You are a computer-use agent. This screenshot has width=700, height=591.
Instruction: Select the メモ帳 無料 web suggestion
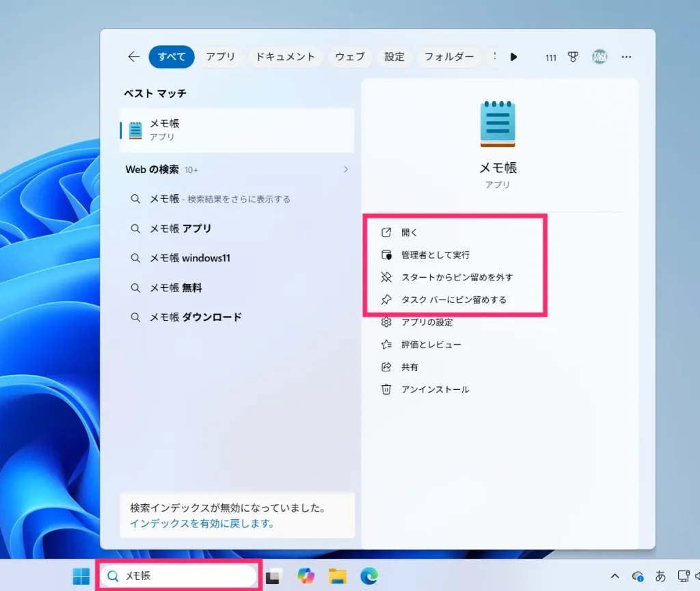(x=237, y=288)
